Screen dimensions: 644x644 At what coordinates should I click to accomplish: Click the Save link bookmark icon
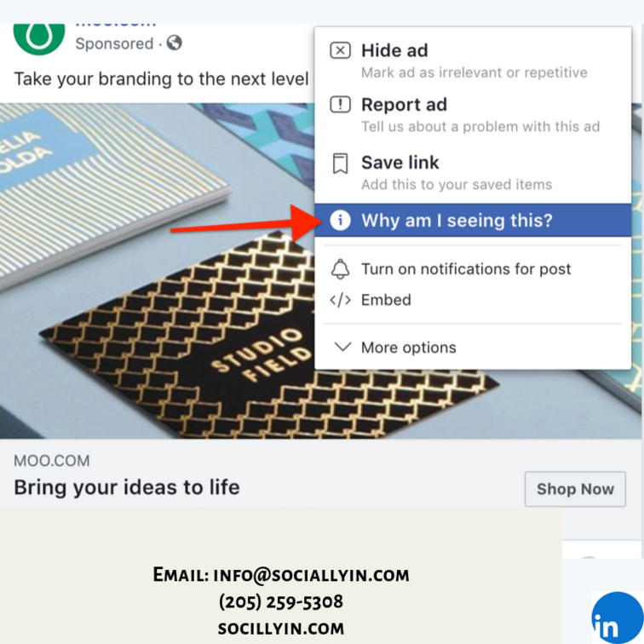tap(340, 164)
